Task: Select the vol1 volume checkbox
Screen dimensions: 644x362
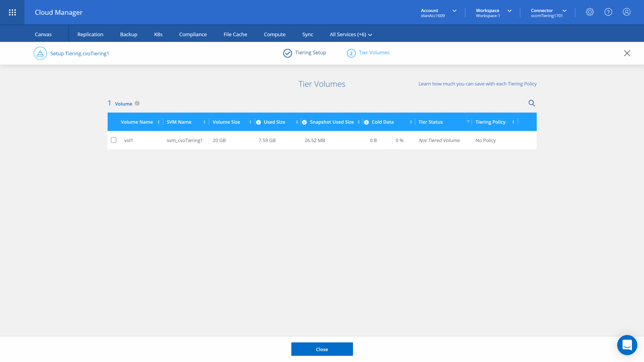Action: pos(114,140)
